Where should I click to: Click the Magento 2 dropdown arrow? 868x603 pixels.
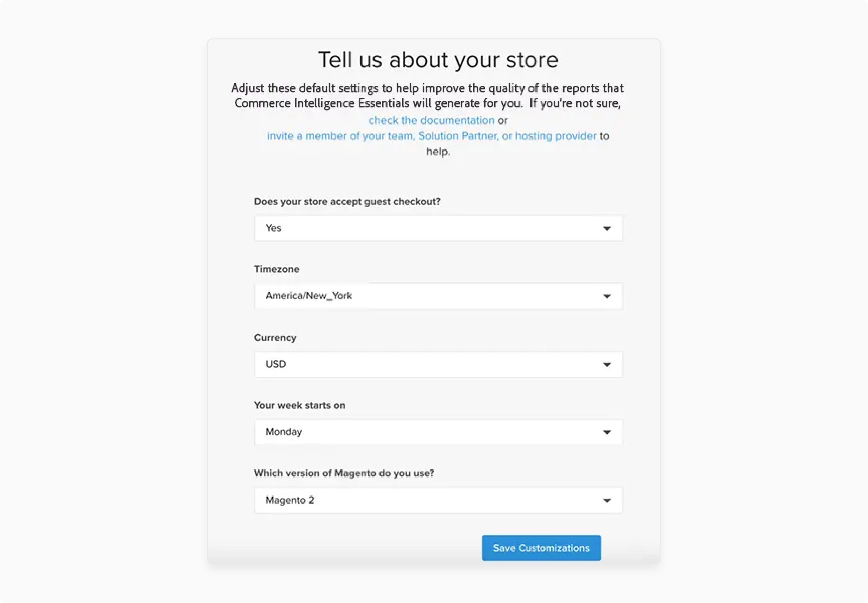click(x=607, y=500)
